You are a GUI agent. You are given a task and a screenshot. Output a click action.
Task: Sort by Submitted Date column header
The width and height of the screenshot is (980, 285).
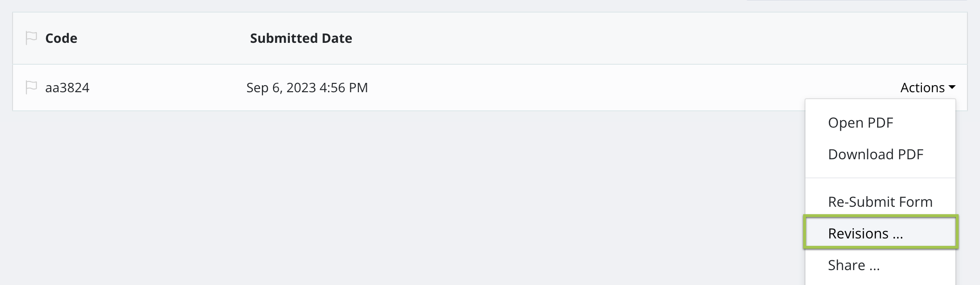click(x=301, y=38)
